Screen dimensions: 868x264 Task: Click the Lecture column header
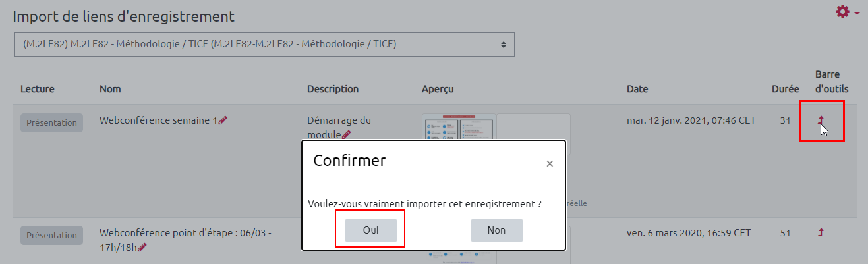pyautogui.click(x=38, y=89)
